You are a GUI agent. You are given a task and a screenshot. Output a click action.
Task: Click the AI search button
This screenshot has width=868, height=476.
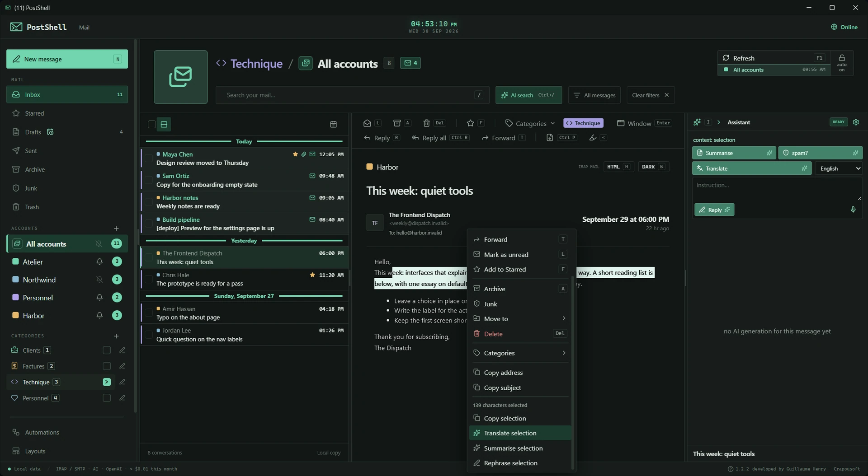pos(528,95)
